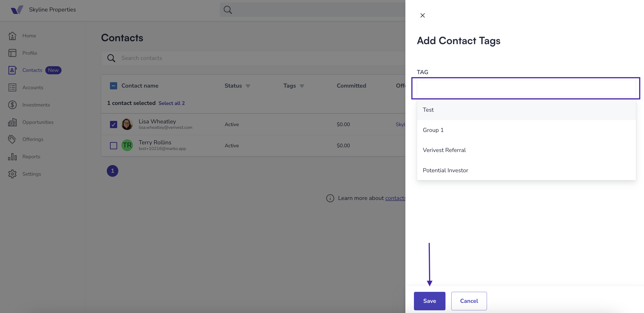Click the Verivest logo icon
Viewport: 644px width, 313px height.
pyautogui.click(x=17, y=10)
